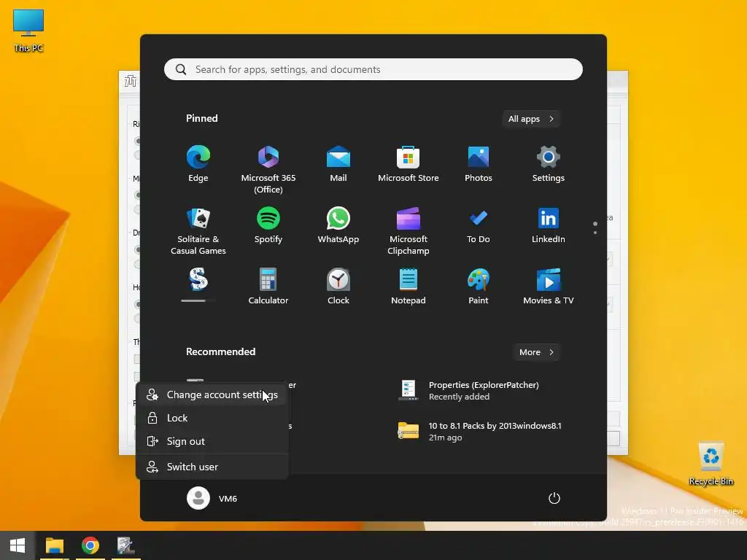Open the Edge pinned app
The height and width of the screenshot is (560, 747).
[x=198, y=164]
